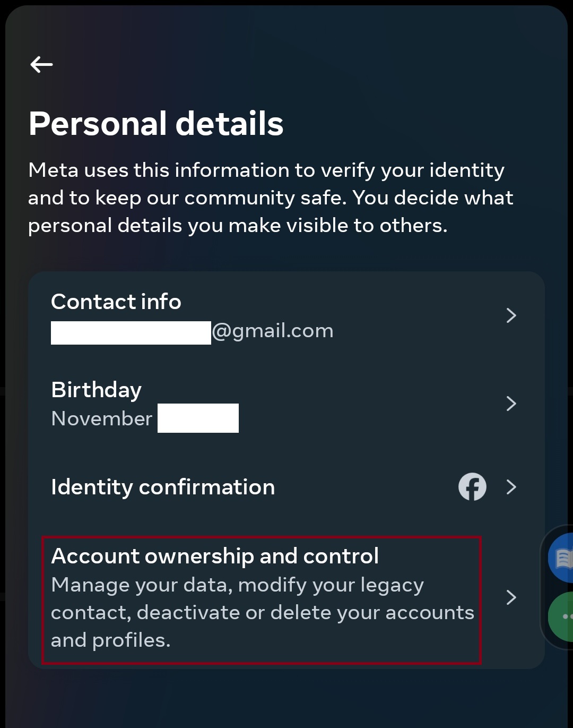The image size is (573, 728).
Task: Tap the November birthday value
Action: point(102,418)
